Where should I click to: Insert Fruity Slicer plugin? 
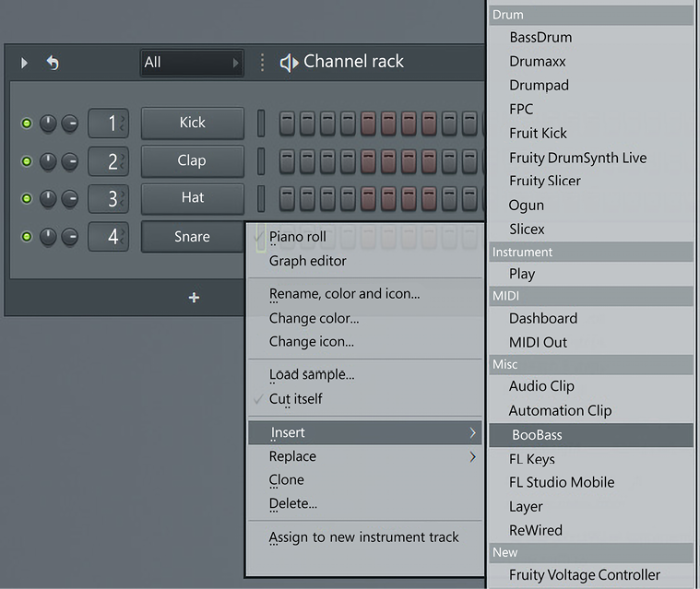(x=591, y=181)
